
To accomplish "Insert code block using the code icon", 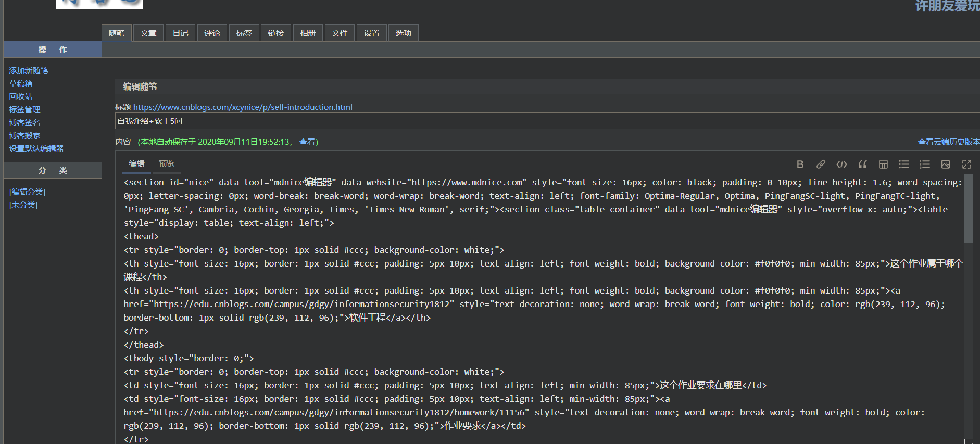I will pos(841,164).
